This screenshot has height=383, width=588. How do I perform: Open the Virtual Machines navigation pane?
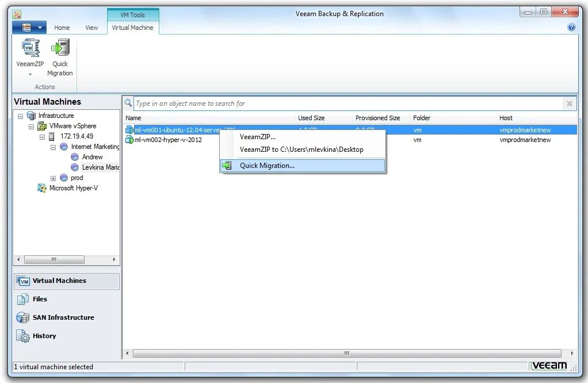pos(67,281)
